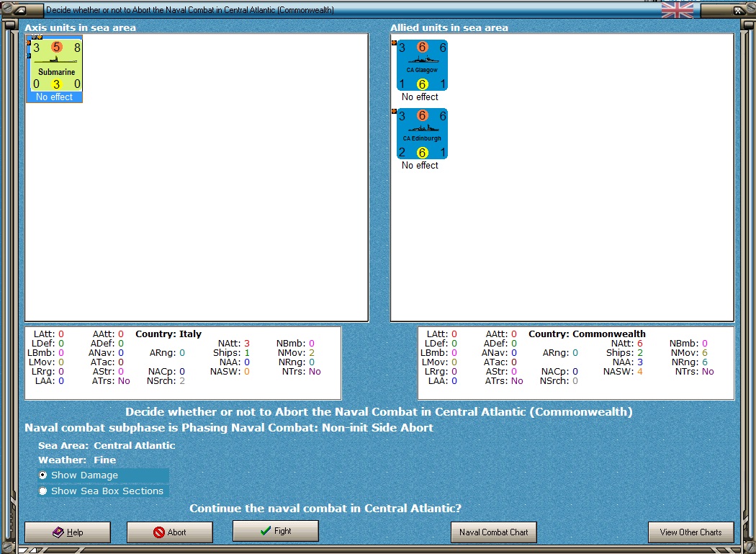Click the Italy NMov value 2
The image size is (756, 554).
click(312, 353)
